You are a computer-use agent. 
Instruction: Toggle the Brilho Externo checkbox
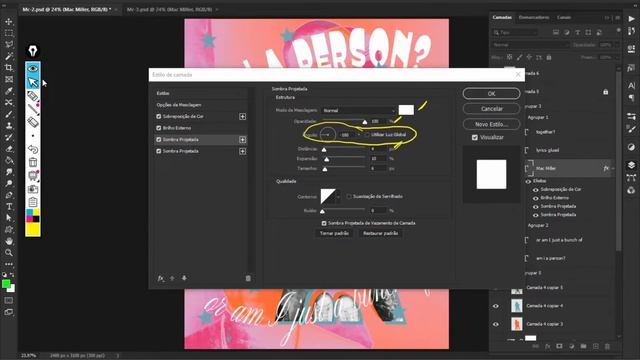159,128
